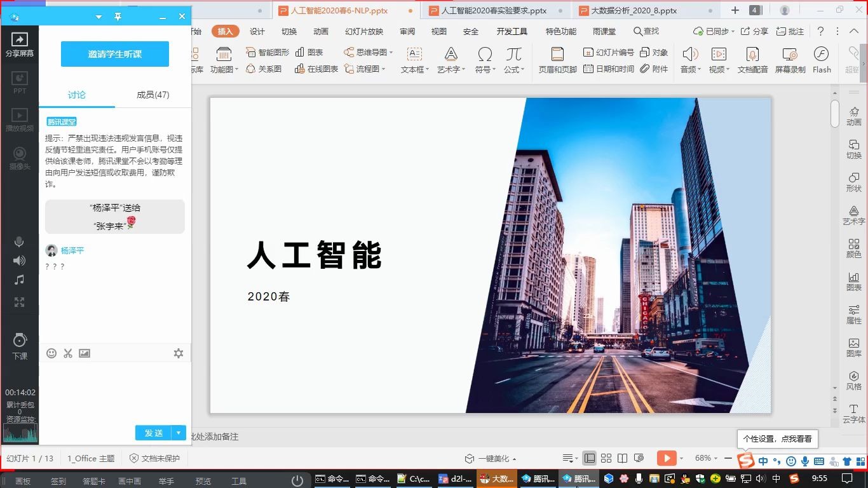This screenshot has height=488, width=868.
Task: Click the help question mark icon
Action: 820,31
